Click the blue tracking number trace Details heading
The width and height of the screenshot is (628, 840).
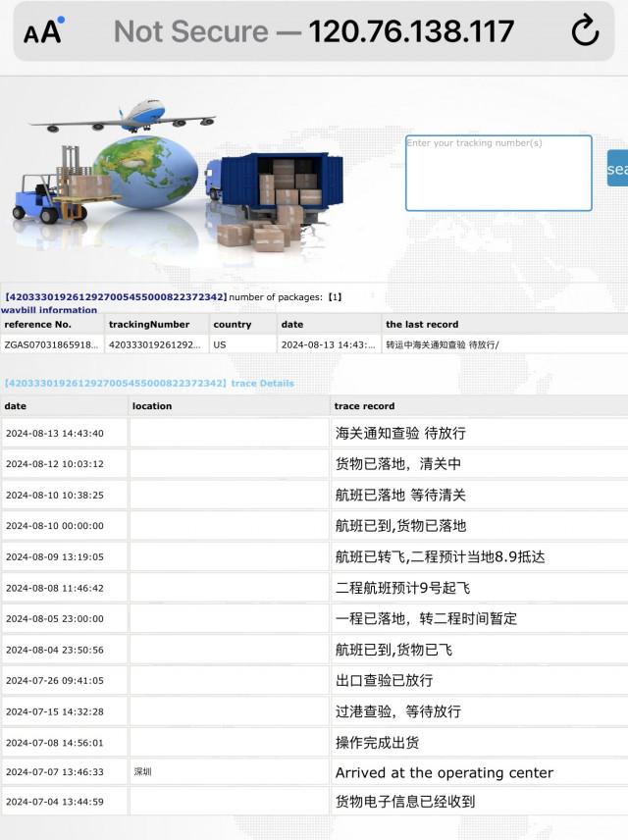click(149, 383)
